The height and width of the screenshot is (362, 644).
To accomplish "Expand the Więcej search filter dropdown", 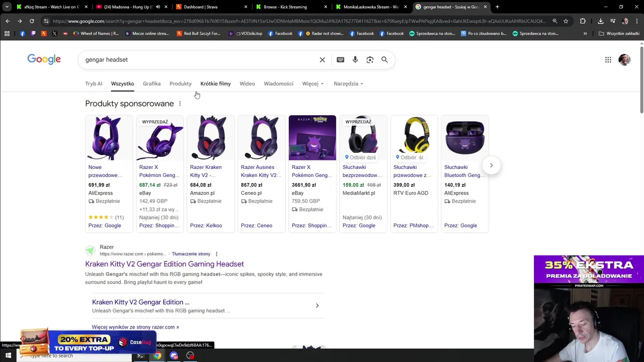I will (313, 84).
